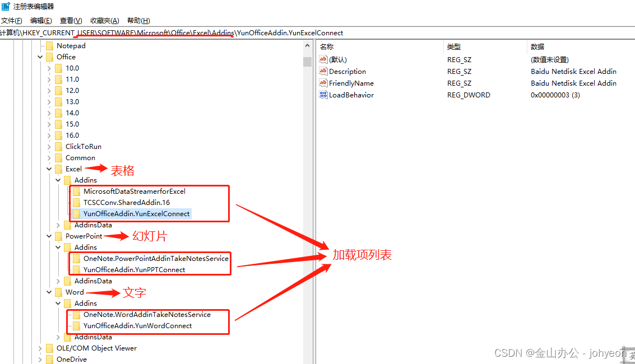Select the Notepad folder icon
The width and height of the screenshot is (635, 364).
(x=49, y=46)
